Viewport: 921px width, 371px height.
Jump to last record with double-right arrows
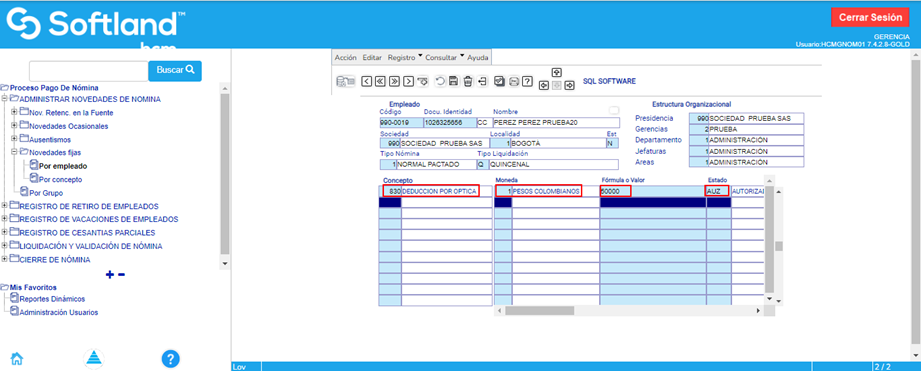(394, 81)
